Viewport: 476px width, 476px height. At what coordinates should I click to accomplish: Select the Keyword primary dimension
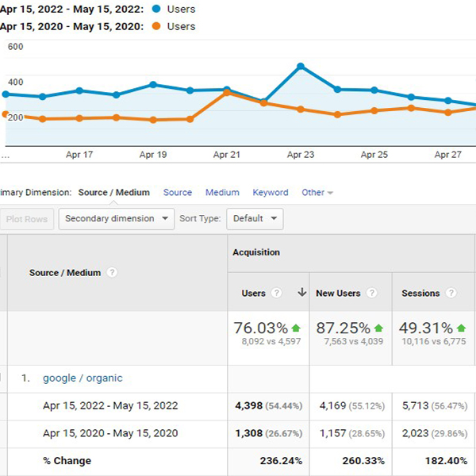pyautogui.click(x=271, y=193)
